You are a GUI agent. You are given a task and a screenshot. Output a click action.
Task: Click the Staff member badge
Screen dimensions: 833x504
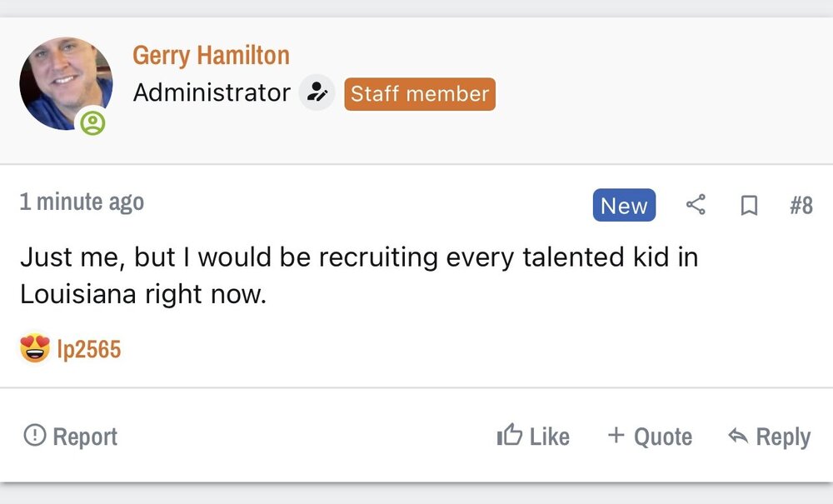pos(420,94)
